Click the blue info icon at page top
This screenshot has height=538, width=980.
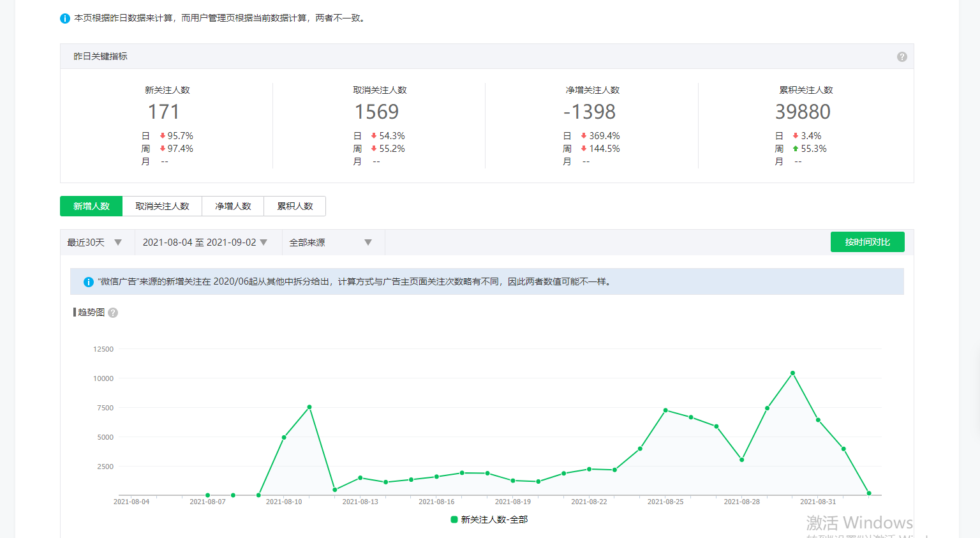point(64,19)
